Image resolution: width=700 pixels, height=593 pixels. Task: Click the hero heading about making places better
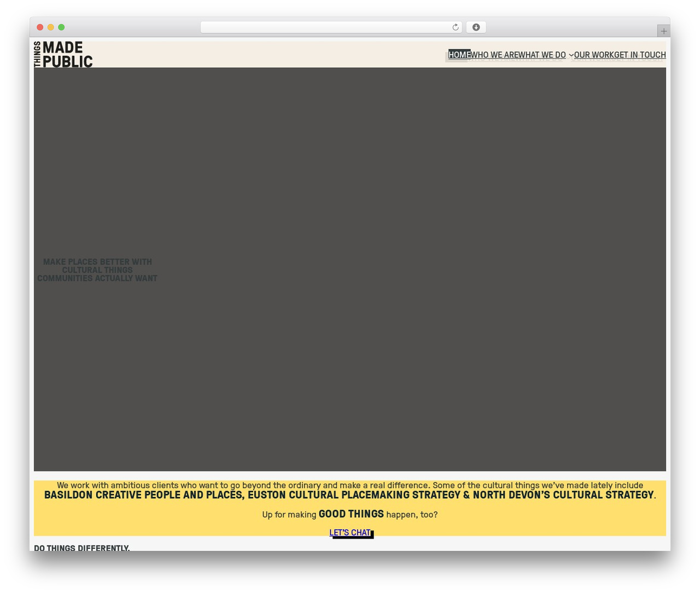[97, 270]
